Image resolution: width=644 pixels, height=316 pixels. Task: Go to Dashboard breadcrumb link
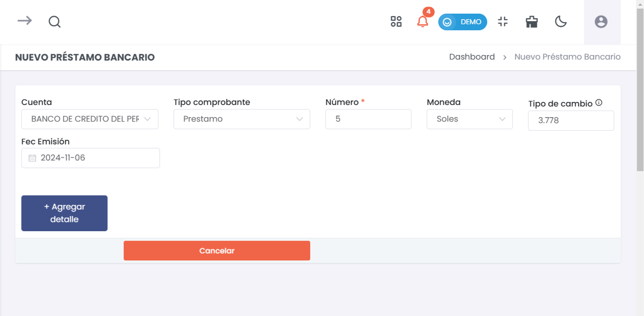click(472, 57)
